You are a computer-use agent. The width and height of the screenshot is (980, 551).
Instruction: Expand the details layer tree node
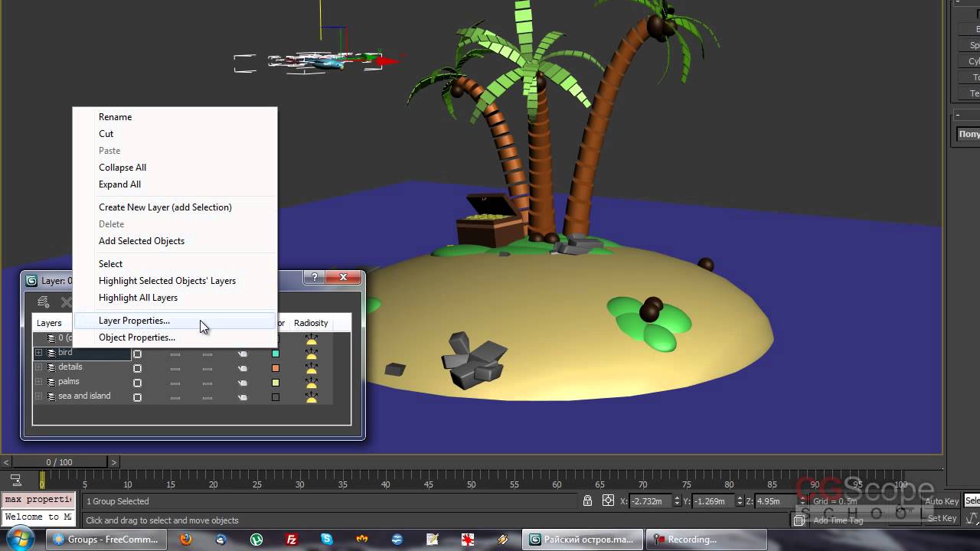coord(38,367)
